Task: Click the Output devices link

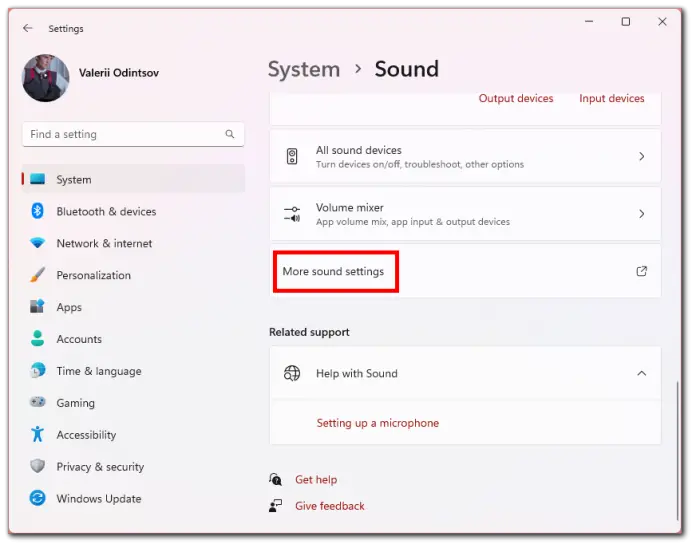Action: click(516, 99)
